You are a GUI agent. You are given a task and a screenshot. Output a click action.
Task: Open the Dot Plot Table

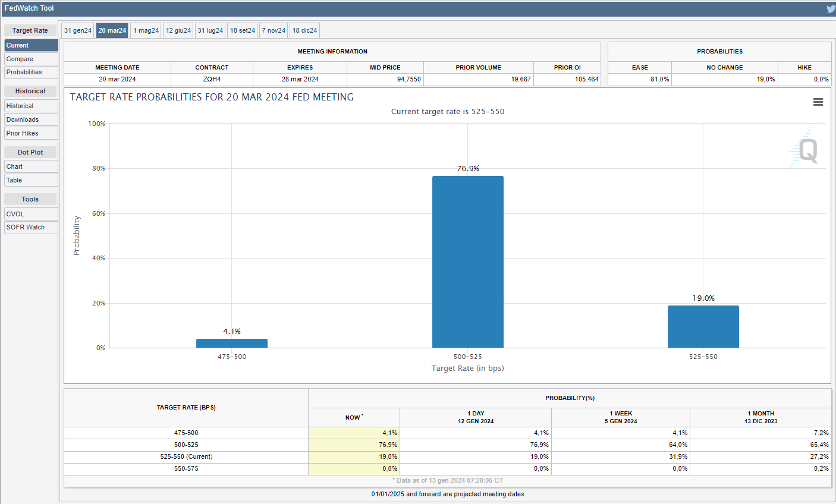[31, 180]
